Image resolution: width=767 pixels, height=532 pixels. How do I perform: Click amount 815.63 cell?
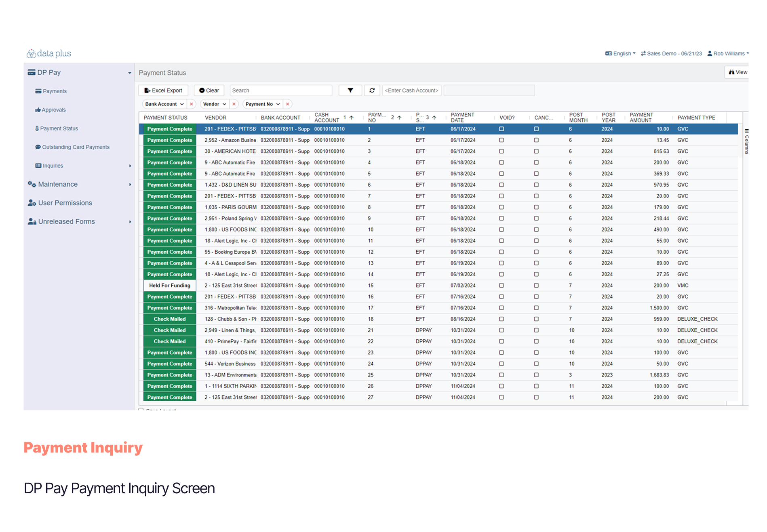661,151
